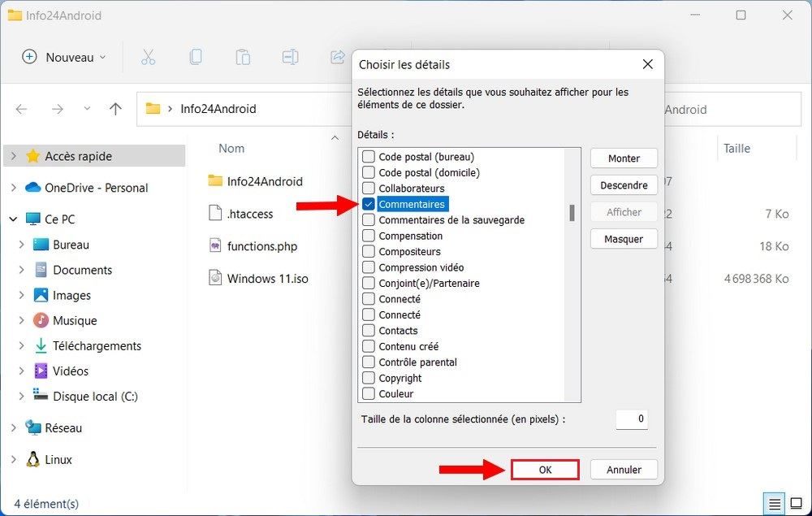Expand the Ce PC tree node

[x=13, y=219]
